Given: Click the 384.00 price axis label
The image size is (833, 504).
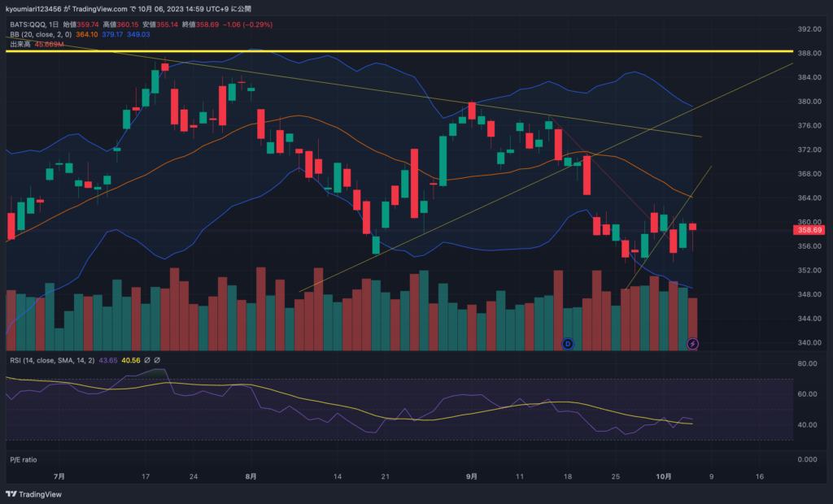Looking at the screenshot, I should (x=809, y=77).
